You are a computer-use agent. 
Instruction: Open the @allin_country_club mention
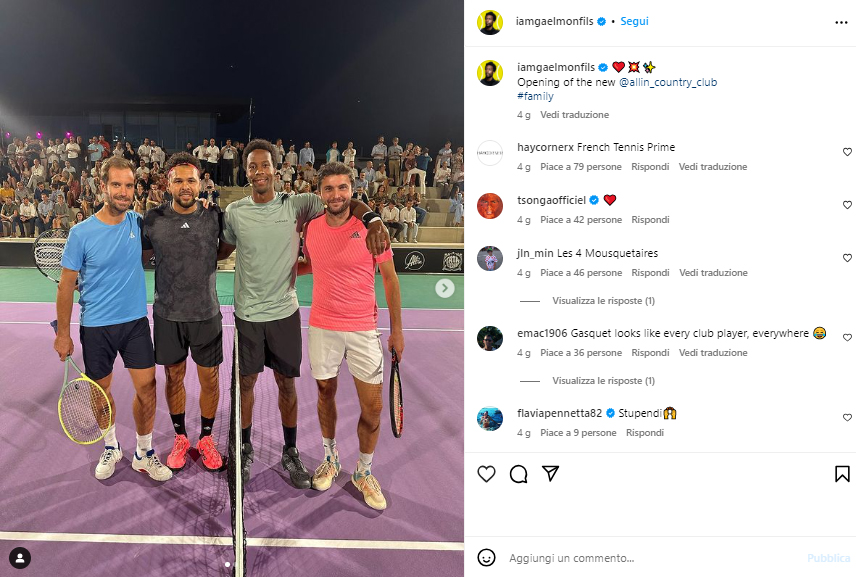[668, 82]
